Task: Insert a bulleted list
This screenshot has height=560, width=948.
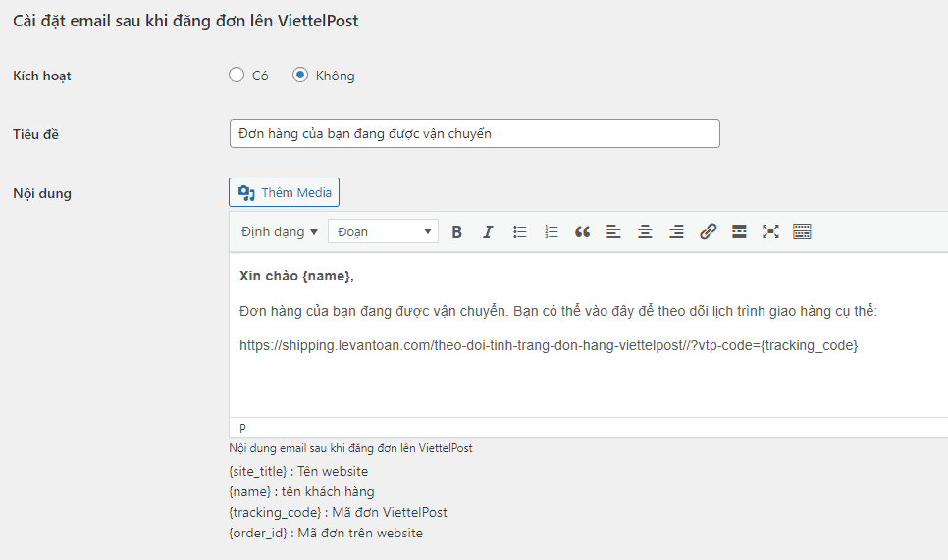Action: point(520,232)
